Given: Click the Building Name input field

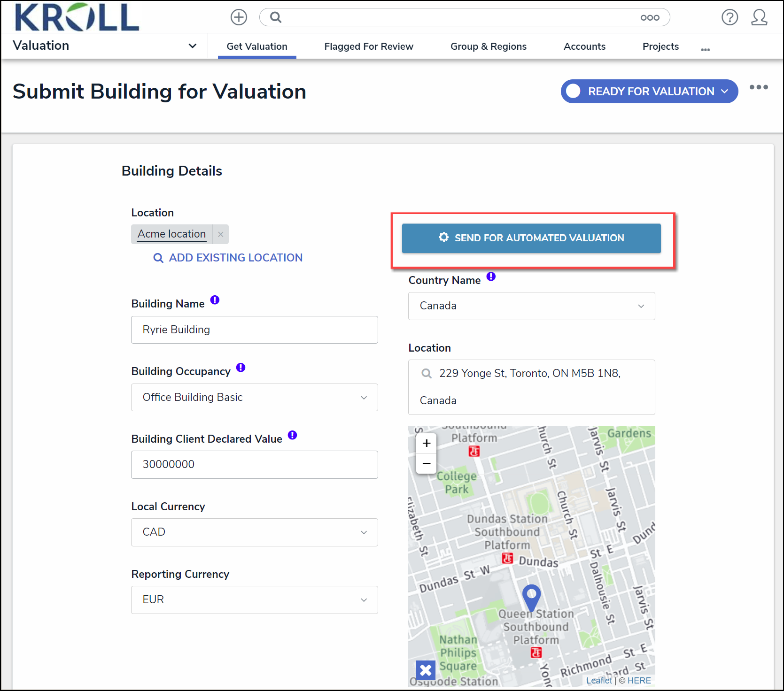Looking at the screenshot, I should click(254, 330).
